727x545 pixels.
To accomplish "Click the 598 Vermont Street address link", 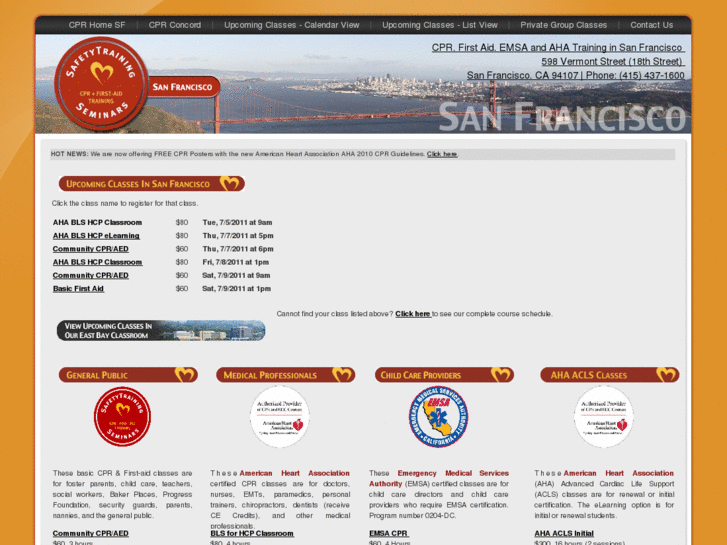I will (x=613, y=62).
